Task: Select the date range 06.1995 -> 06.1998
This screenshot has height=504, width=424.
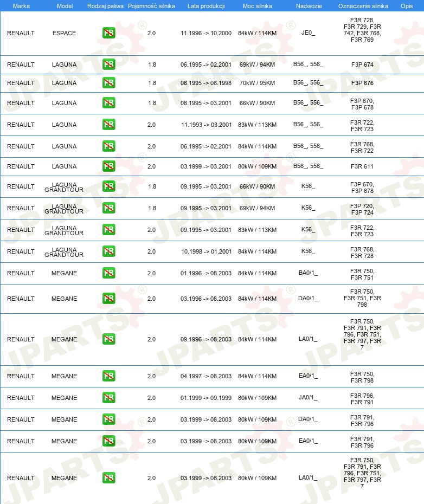Action: 206,83
